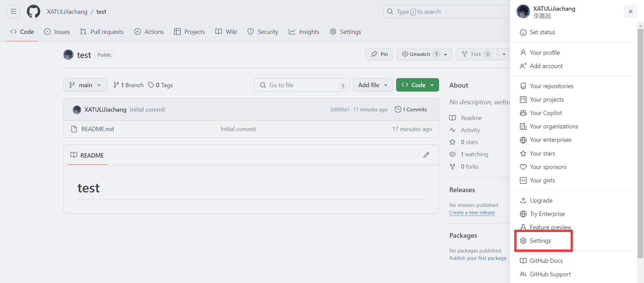View the 1 Branch link
The width and height of the screenshot is (644, 283).
click(x=128, y=85)
